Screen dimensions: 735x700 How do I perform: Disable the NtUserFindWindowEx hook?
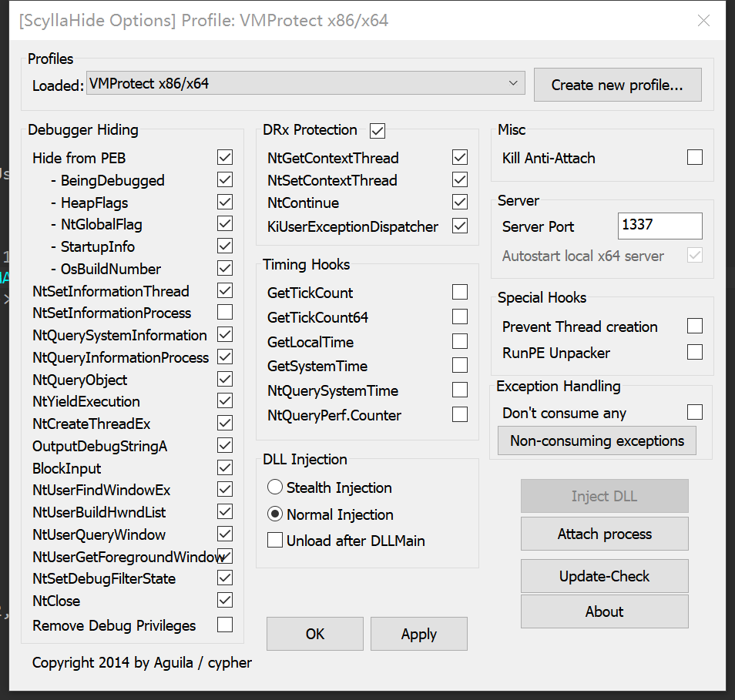225,489
